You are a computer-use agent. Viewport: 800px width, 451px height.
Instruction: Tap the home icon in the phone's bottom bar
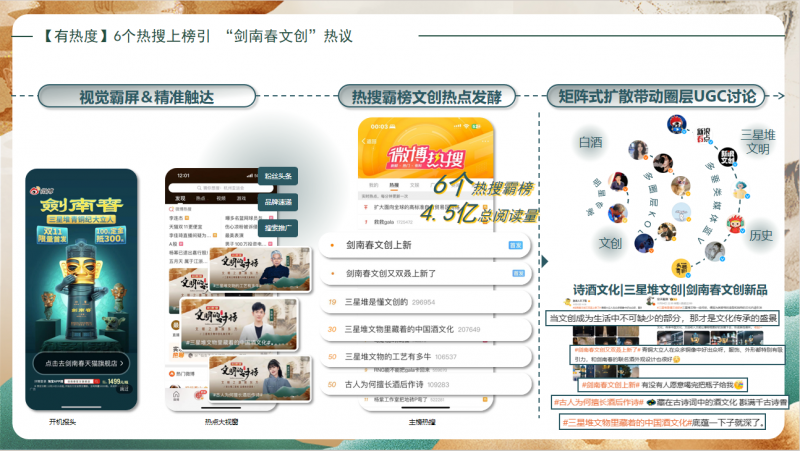point(176,395)
